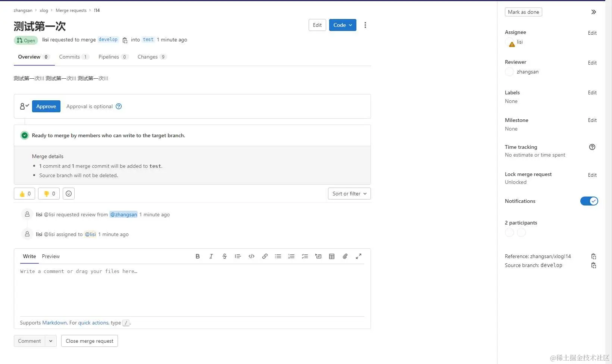Give a thumbs down reaction

click(x=49, y=194)
